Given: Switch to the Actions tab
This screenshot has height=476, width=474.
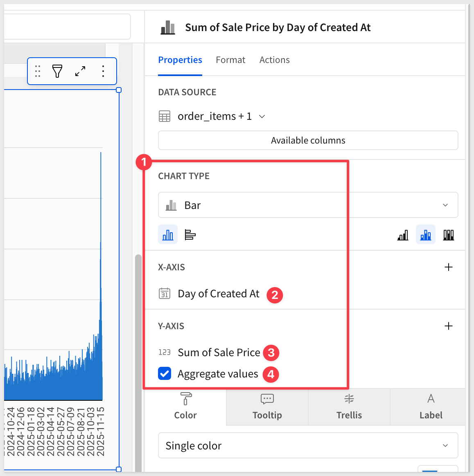Looking at the screenshot, I should coord(274,60).
